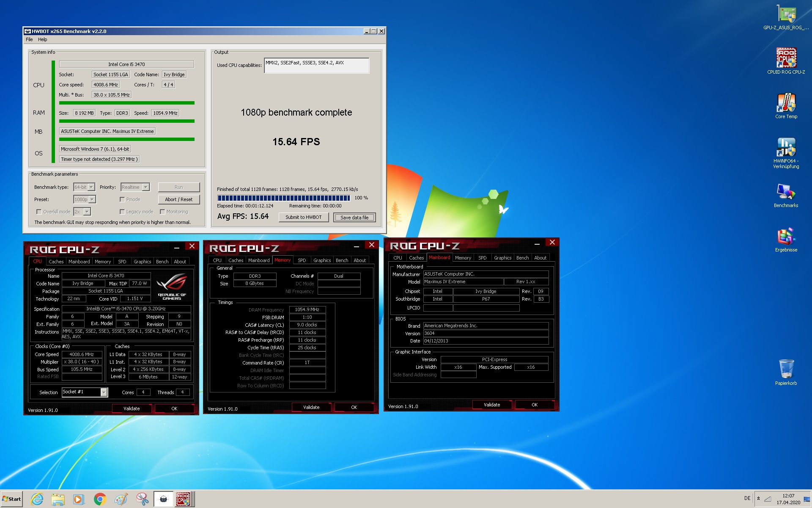
Task: Click the Start button on taskbar
Action: click(x=11, y=499)
